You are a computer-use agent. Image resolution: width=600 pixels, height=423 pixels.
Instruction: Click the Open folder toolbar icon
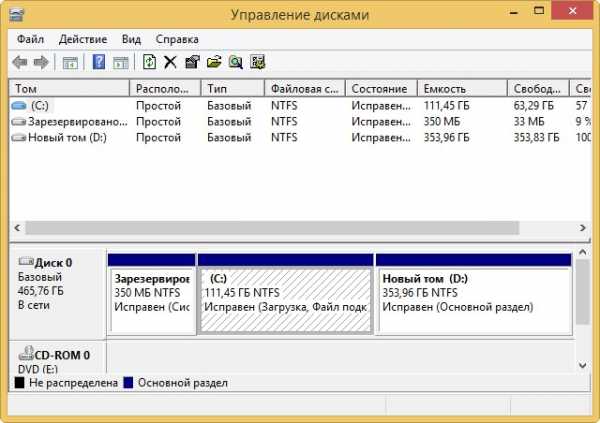pos(214,62)
